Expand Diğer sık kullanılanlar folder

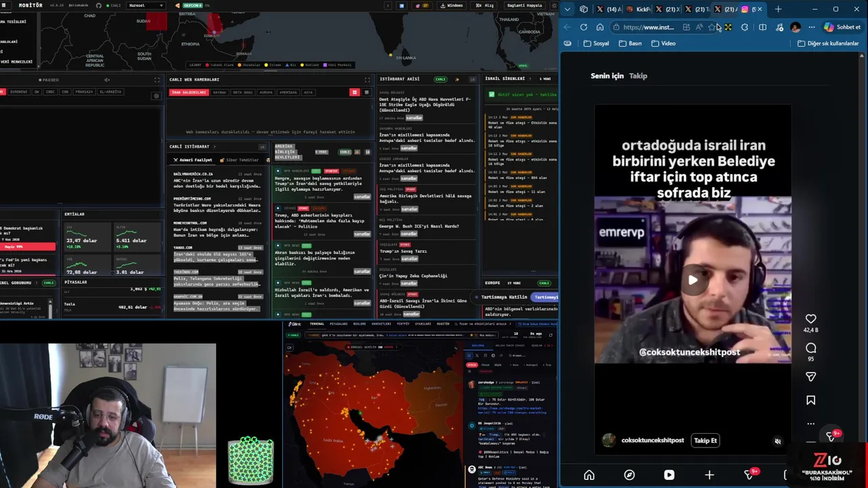pyautogui.click(x=828, y=43)
